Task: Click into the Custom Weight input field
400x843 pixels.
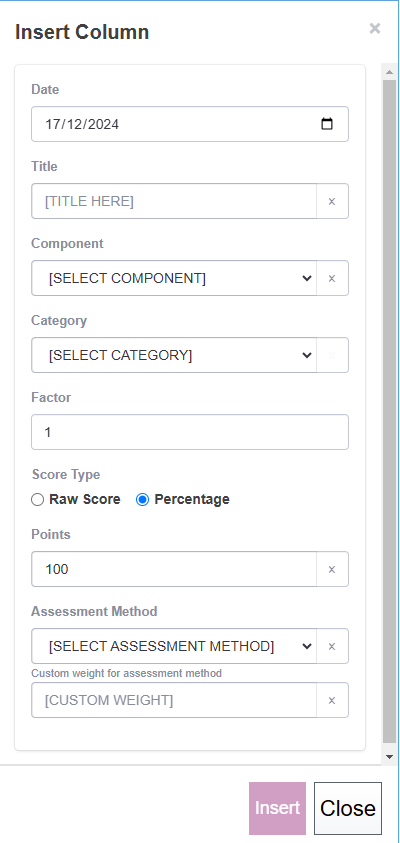Action: coord(174,700)
